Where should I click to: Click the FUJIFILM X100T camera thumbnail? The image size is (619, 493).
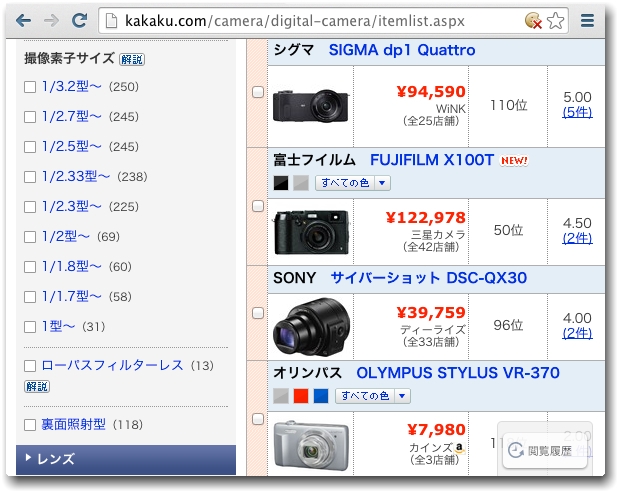pos(311,232)
